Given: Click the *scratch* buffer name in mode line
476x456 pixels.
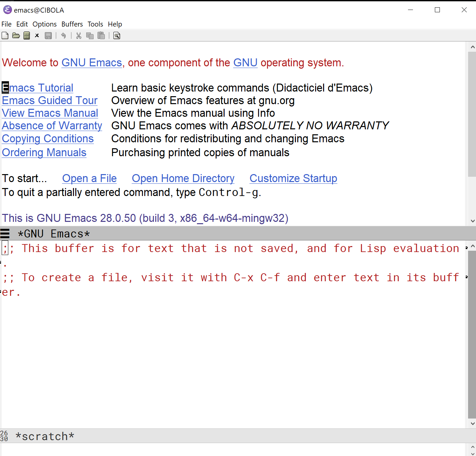Looking at the screenshot, I should (x=45, y=436).
